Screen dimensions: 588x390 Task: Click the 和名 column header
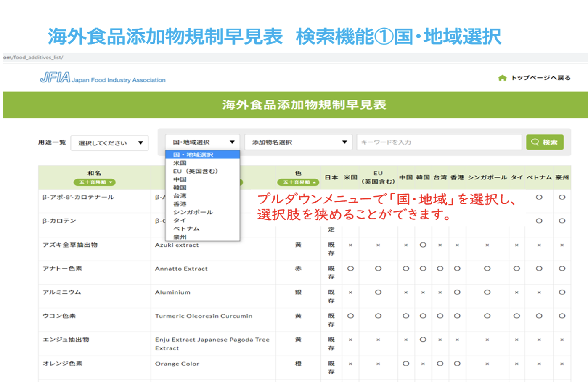(x=94, y=173)
